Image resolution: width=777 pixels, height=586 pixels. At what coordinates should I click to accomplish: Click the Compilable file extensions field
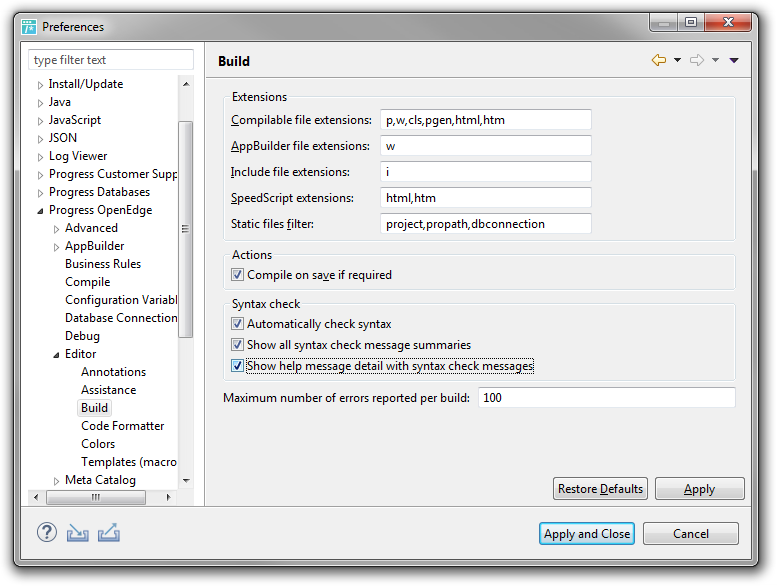tap(486, 120)
